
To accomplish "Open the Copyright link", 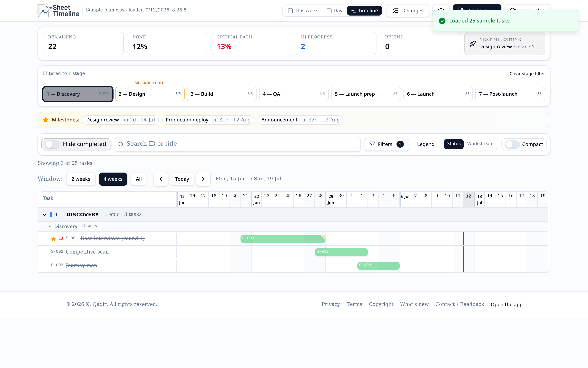I will click(x=381, y=304).
